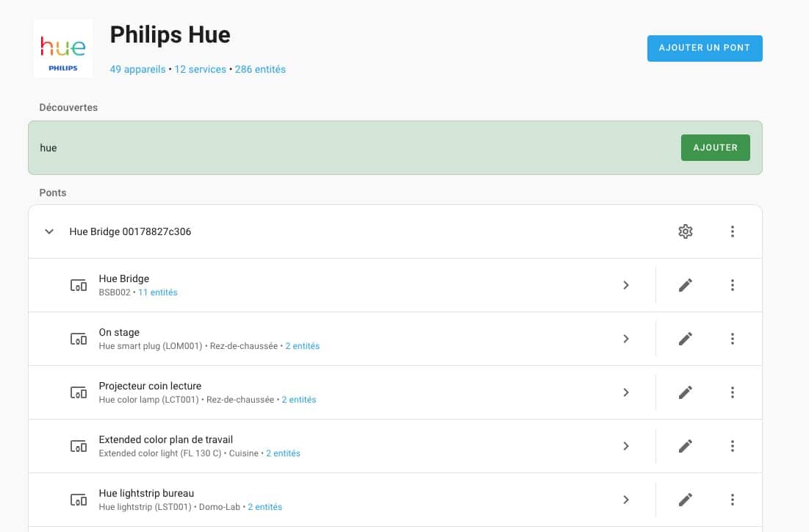Open Hue Bridge 00178827c306 settings gear
This screenshot has height=532, width=809.
pyautogui.click(x=685, y=231)
